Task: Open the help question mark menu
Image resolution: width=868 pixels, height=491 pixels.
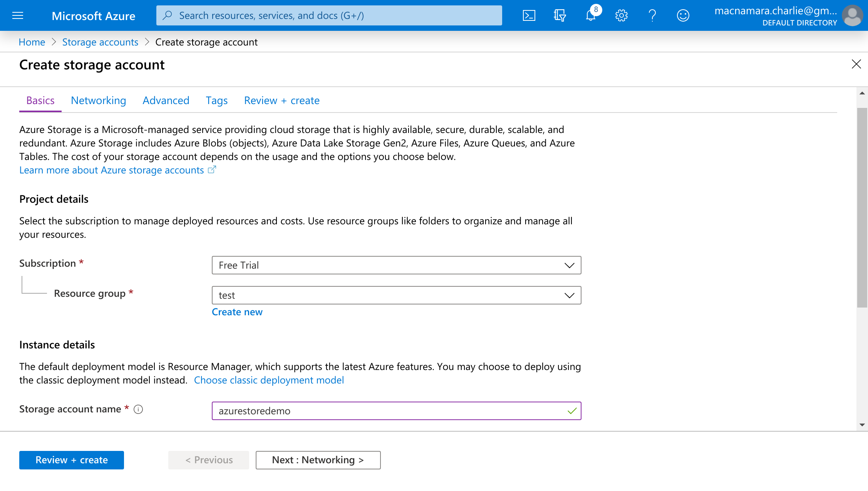Action: (x=652, y=15)
